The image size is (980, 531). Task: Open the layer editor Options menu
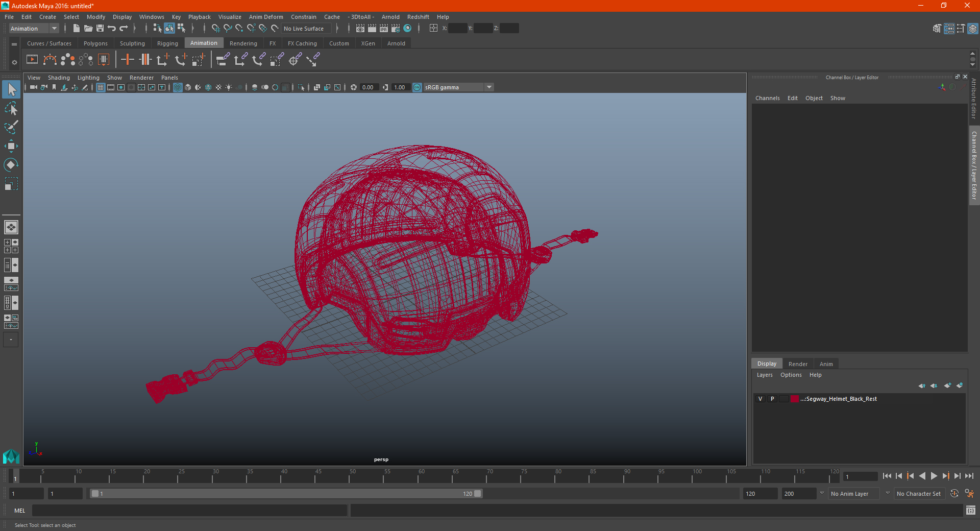coord(791,375)
